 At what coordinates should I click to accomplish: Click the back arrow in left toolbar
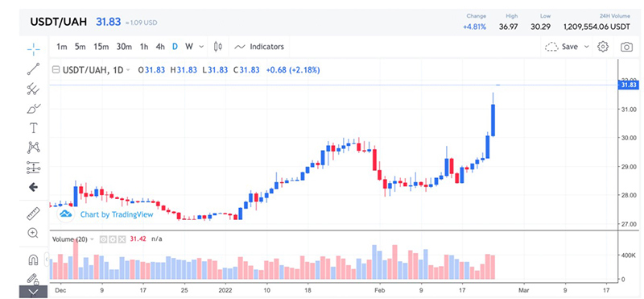click(x=33, y=187)
